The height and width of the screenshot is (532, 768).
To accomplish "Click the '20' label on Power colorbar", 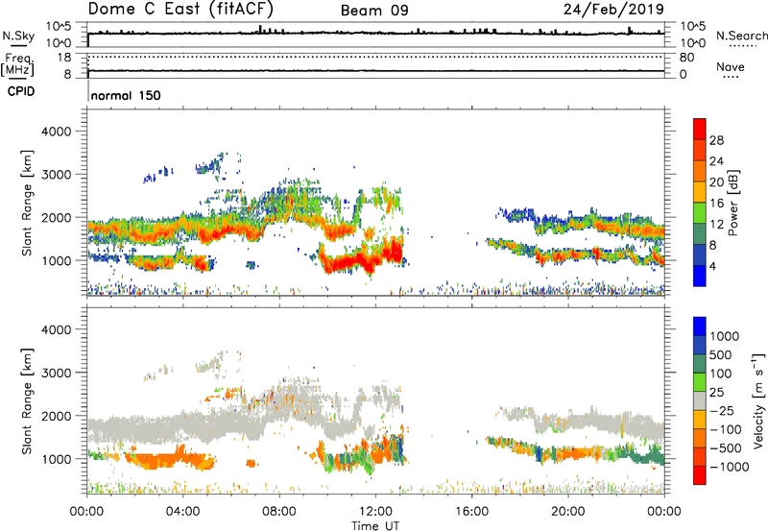I will click(716, 182).
